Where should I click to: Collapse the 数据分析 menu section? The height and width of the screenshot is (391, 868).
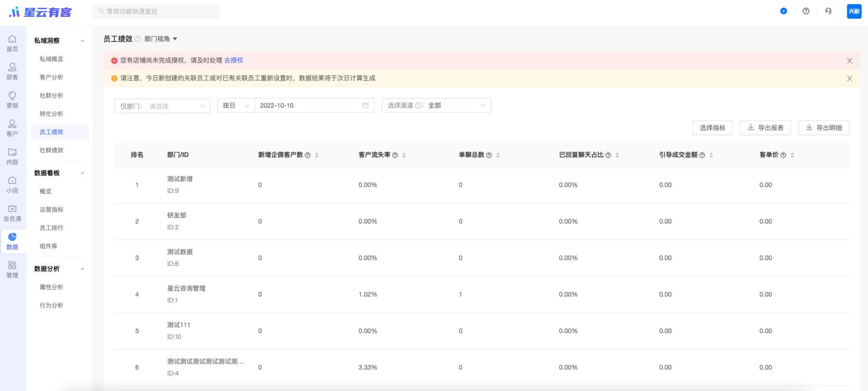click(x=82, y=269)
